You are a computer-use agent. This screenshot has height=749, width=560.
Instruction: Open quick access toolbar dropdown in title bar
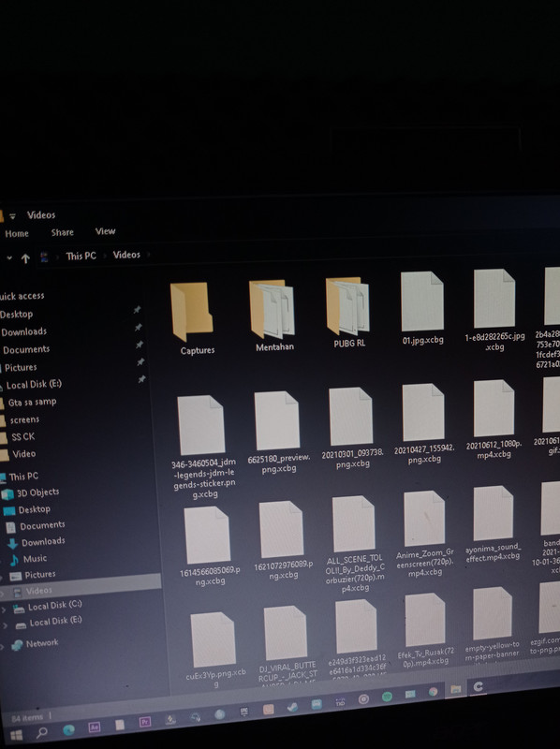tap(13, 216)
